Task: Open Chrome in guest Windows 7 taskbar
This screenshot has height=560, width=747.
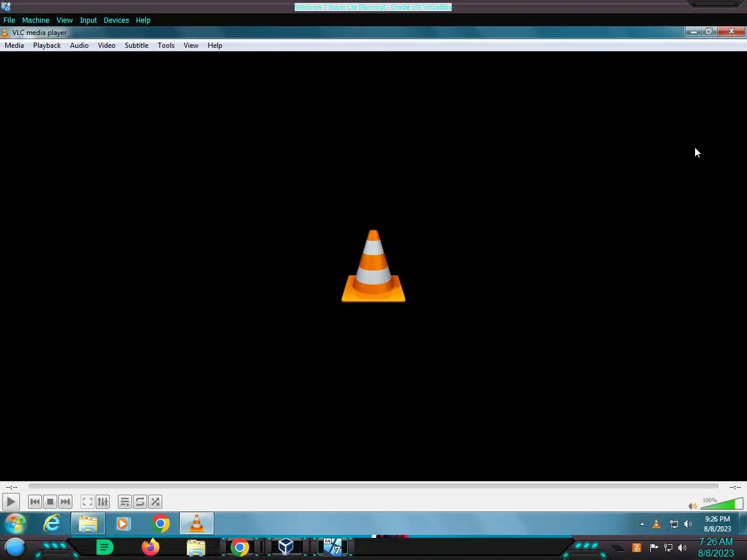Action: click(x=161, y=524)
